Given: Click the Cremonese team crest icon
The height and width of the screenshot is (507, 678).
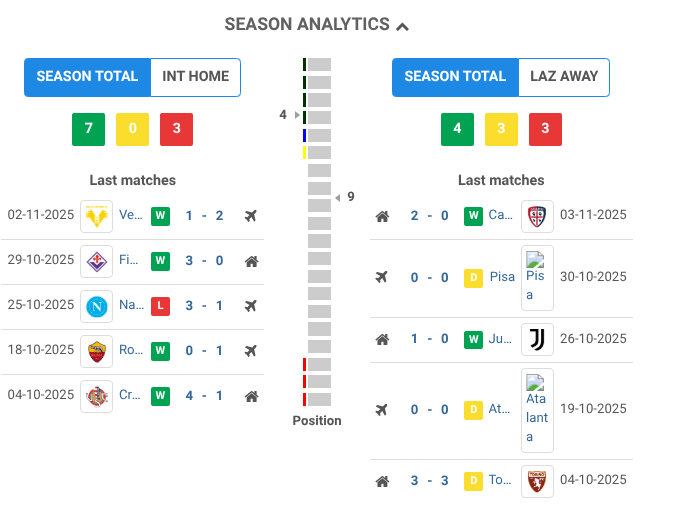Looking at the screenshot, I should [97, 396].
